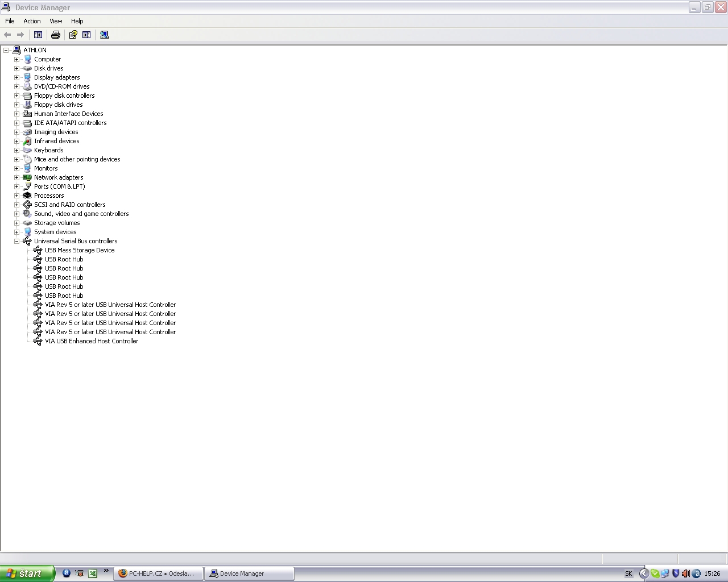Click the Skype icon in the system tray

pyautogui.click(x=655, y=573)
